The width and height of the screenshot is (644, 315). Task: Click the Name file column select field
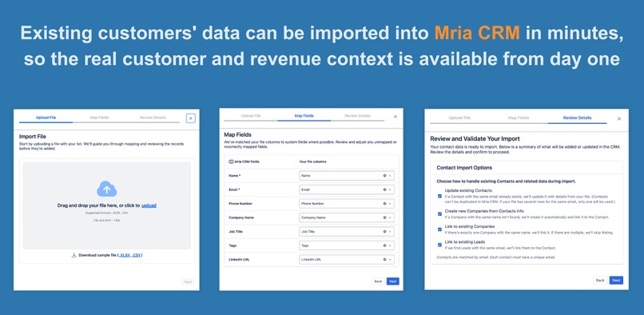pos(347,176)
